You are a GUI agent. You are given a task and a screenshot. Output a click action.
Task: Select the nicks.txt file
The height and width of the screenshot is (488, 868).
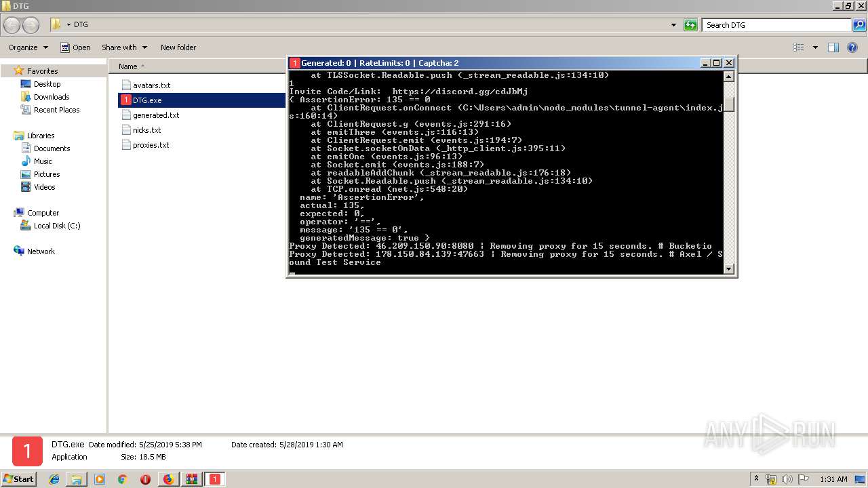(x=146, y=130)
